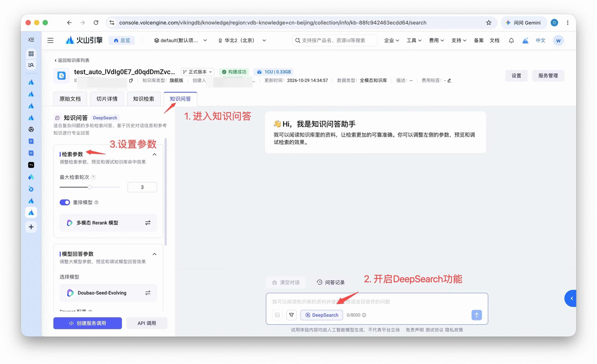597x364 pixels.
Task: Click the Chrome icon in the sidebar
Action: point(31,129)
